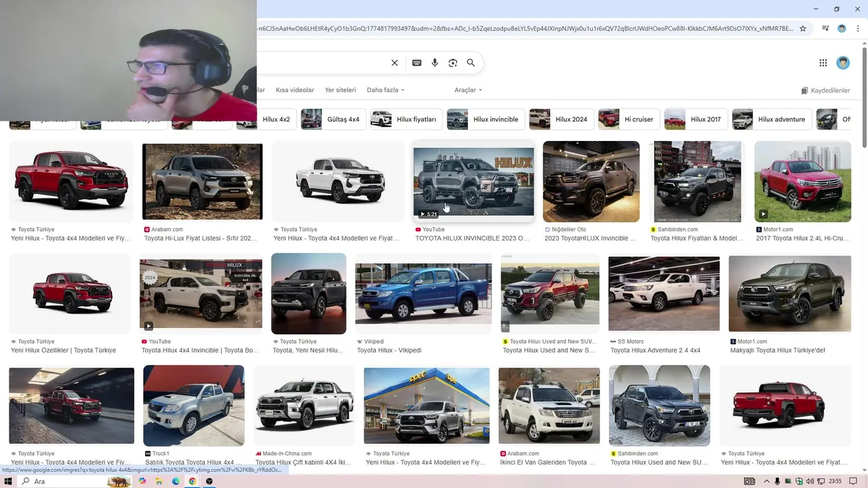Filter by the Hilux 2017 chip

click(x=696, y=119)
